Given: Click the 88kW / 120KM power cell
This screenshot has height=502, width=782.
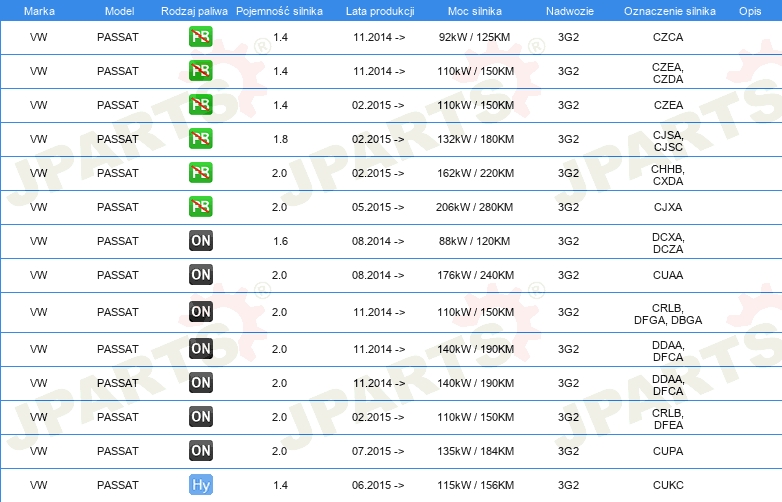Looking at the screenshot, I should point(474,241).
